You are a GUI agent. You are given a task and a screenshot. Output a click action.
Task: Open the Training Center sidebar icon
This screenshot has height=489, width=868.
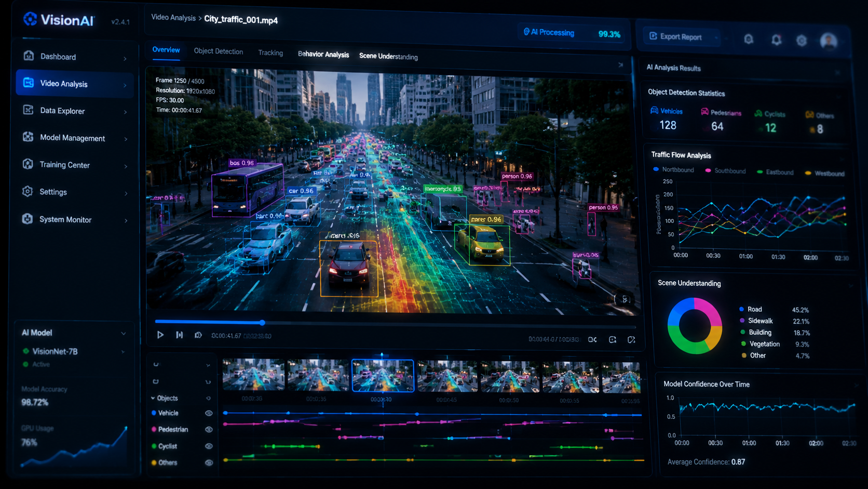(x=28, y=164)
